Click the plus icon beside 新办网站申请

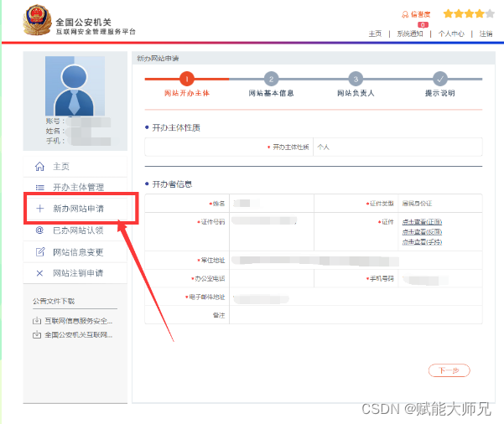tap(40, 209)
